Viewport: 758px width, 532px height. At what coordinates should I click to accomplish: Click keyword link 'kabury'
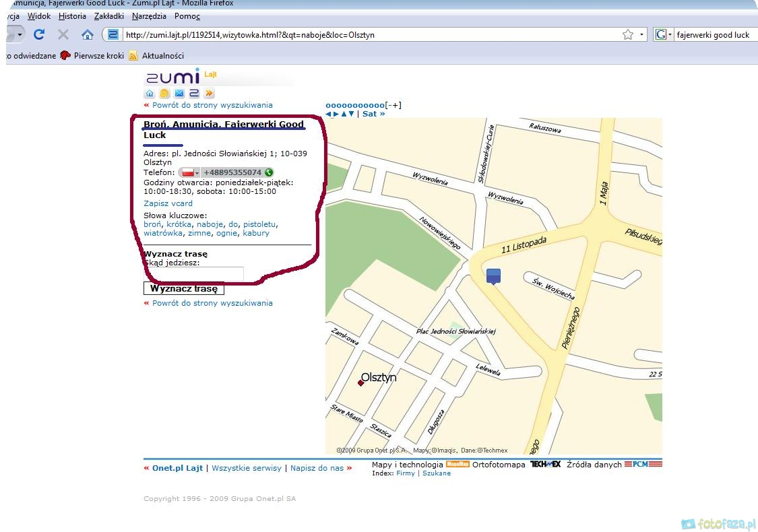256,233
